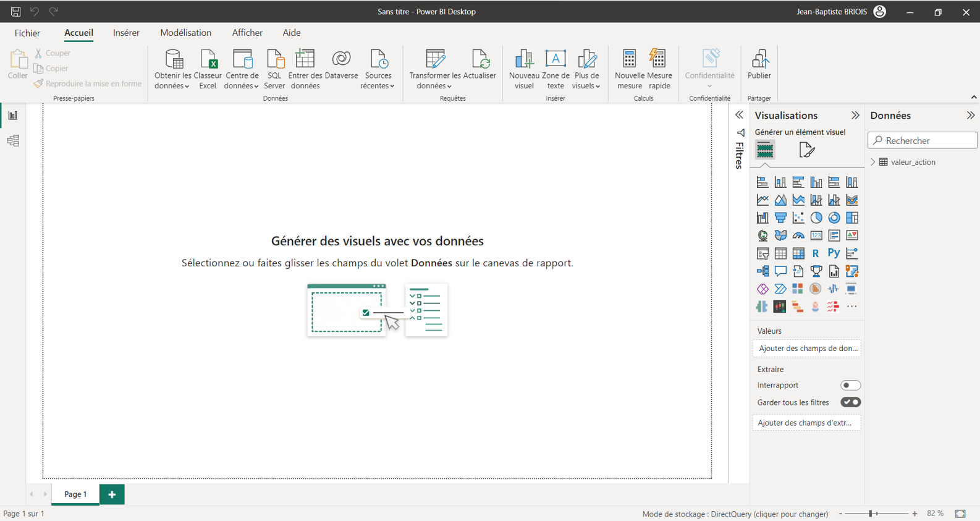This screenshot has height=521, width=980.
Task: Select the KPI visual
Action: click(852, 235)
